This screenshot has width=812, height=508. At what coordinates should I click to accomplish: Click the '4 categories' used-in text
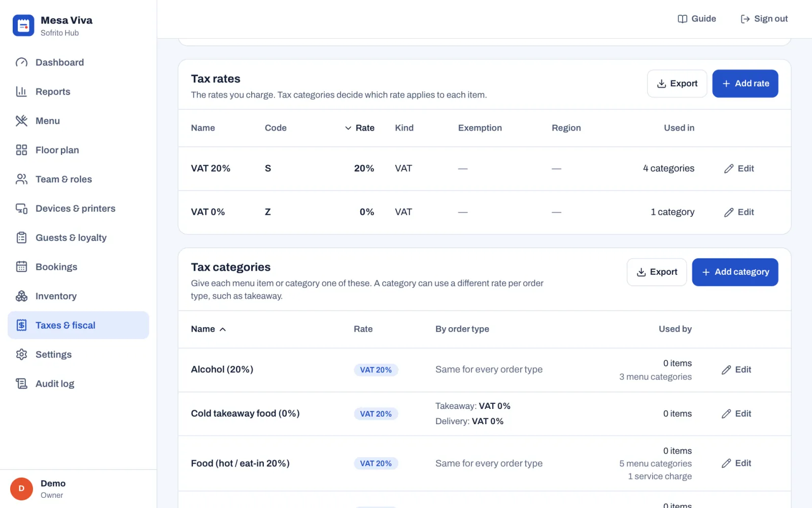click(668, 169)
